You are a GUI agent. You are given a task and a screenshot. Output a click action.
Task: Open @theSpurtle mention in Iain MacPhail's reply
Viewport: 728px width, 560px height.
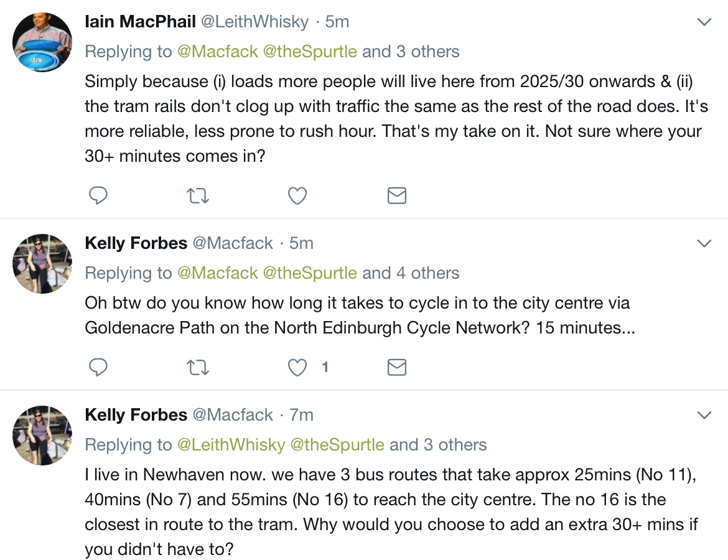coord(310,52)
